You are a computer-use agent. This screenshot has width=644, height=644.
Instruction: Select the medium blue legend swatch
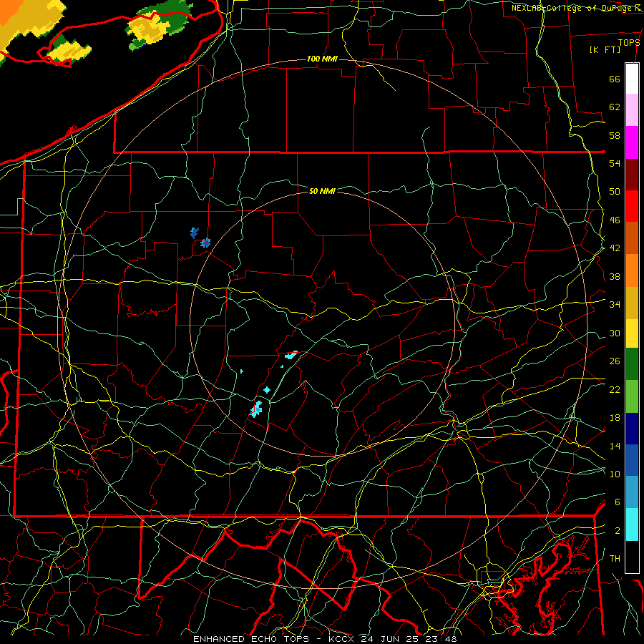click(632, 460)
